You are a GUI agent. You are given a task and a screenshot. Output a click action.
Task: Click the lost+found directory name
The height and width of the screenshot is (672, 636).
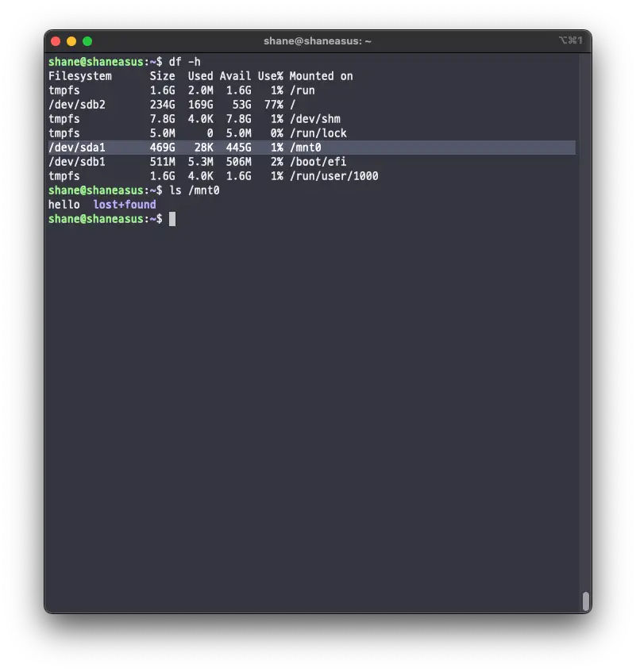click(125, 205)
